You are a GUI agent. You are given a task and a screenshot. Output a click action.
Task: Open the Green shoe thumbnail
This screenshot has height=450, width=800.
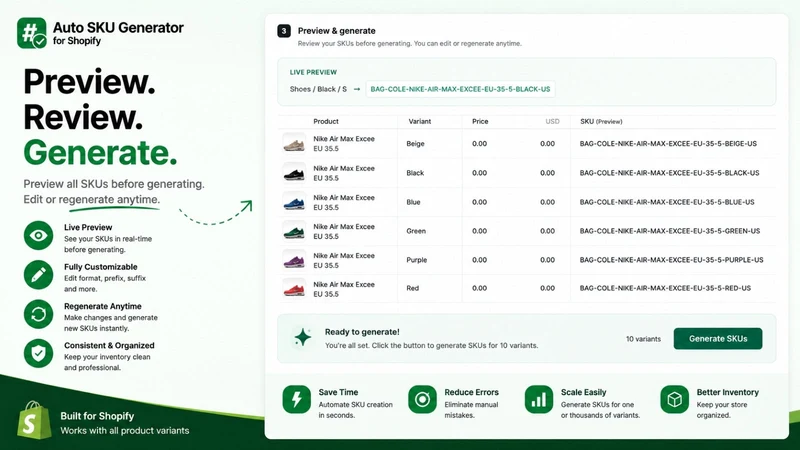point(294,231)
